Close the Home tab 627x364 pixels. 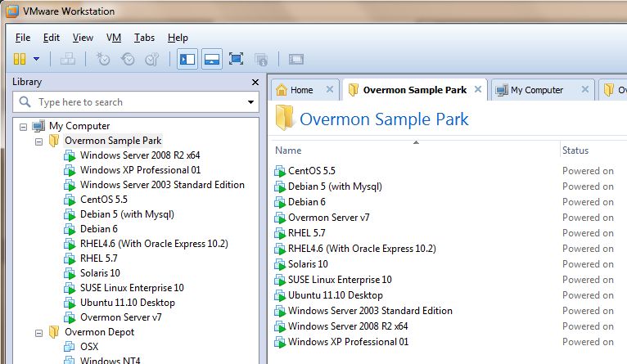pos(330,89)
